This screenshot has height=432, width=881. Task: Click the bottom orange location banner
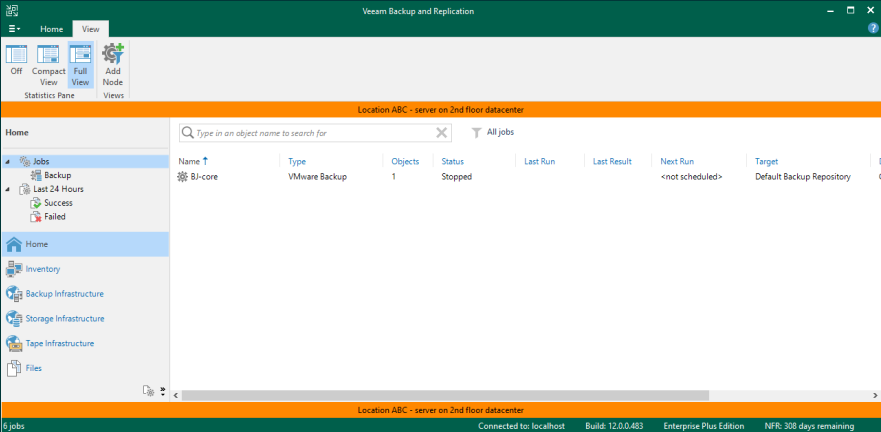point(440,410)
